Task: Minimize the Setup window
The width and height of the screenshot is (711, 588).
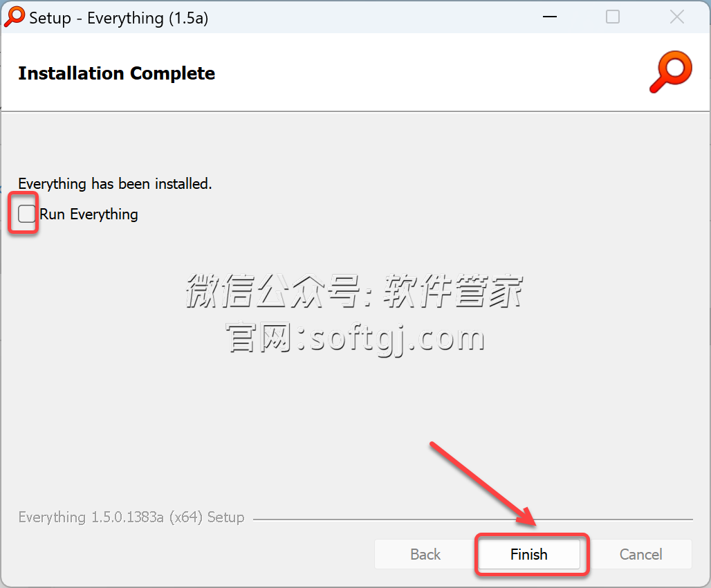Action: [550, 17]
